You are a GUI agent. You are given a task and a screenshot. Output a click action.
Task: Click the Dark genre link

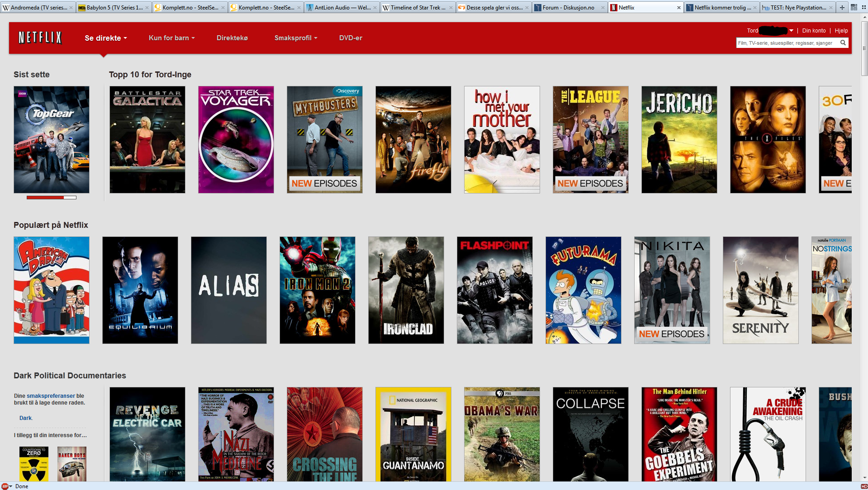[x=25, y=418]
